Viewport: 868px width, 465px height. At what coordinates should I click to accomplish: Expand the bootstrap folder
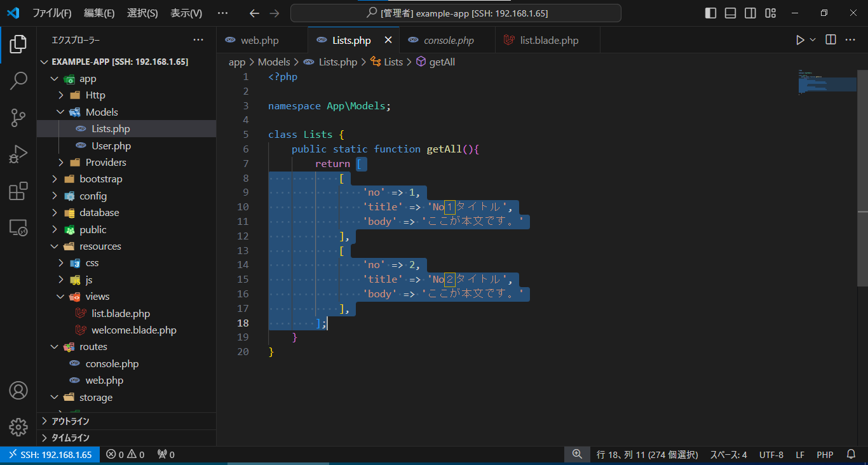pos(126,179)
